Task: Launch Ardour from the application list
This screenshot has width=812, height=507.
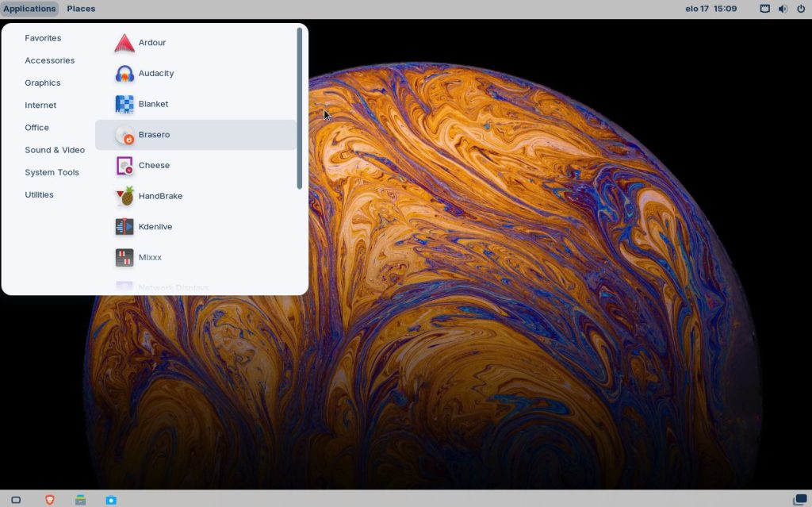Action: click(196, 43)
